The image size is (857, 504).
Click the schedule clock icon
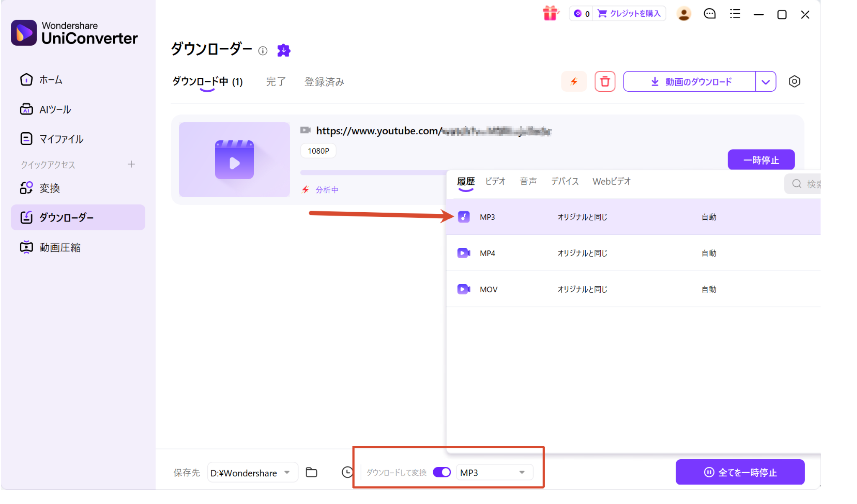click(347, 472)
